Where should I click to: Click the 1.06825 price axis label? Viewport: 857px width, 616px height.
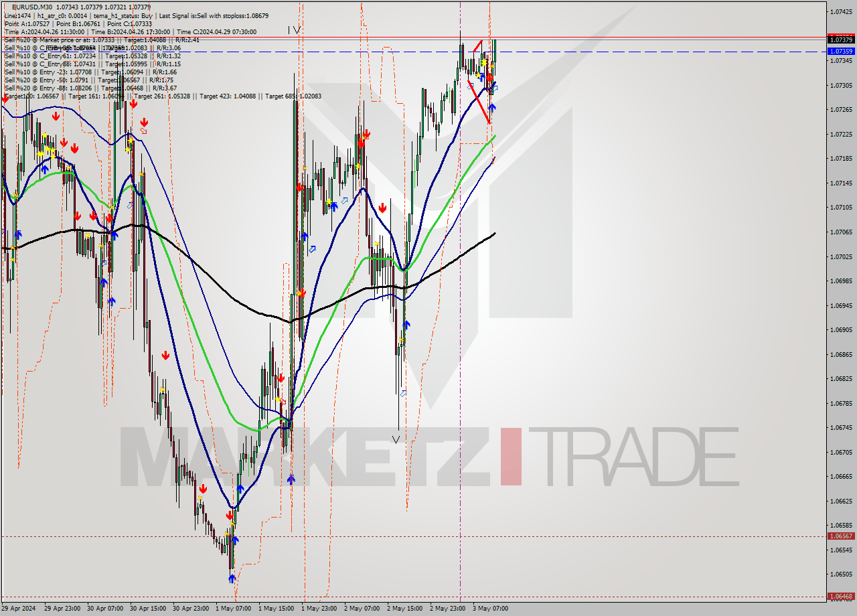tap(841, 379)
